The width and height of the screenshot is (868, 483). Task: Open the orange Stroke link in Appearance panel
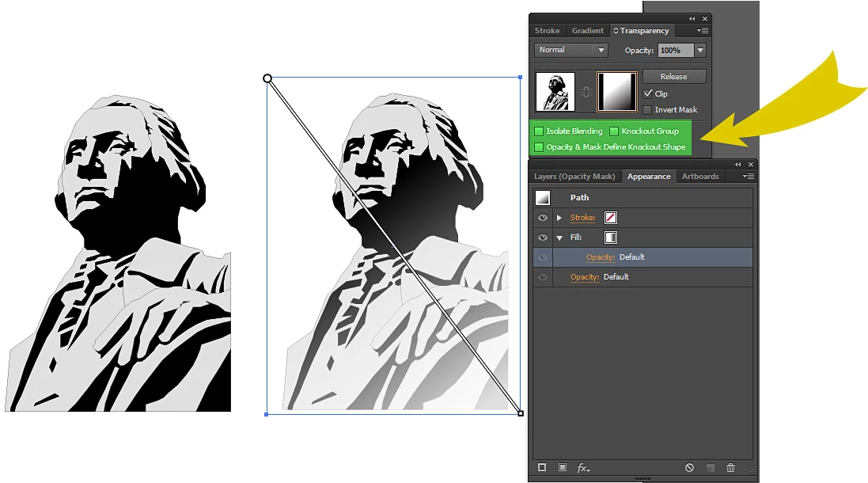click(582, 218)
